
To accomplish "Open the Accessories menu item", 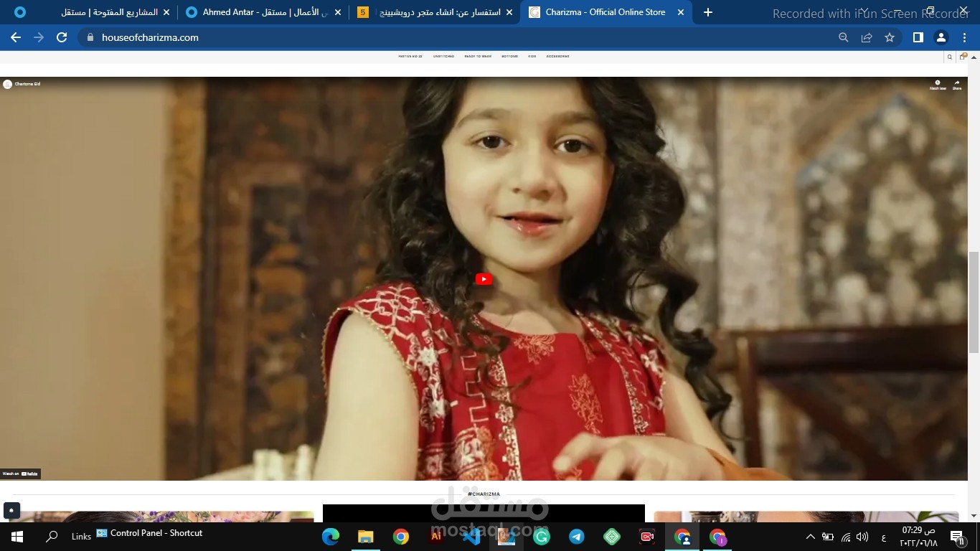I will pos(557,56).
